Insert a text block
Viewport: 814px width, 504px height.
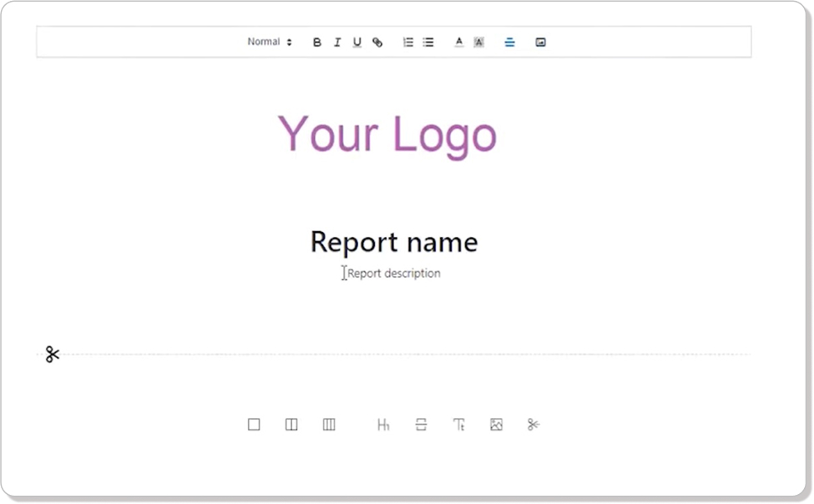click(x=459, y=425)
